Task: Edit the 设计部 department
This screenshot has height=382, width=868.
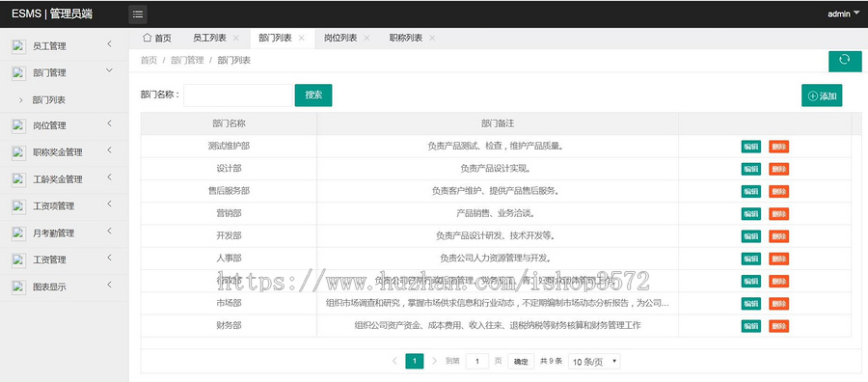Action: tap(750, 169)
